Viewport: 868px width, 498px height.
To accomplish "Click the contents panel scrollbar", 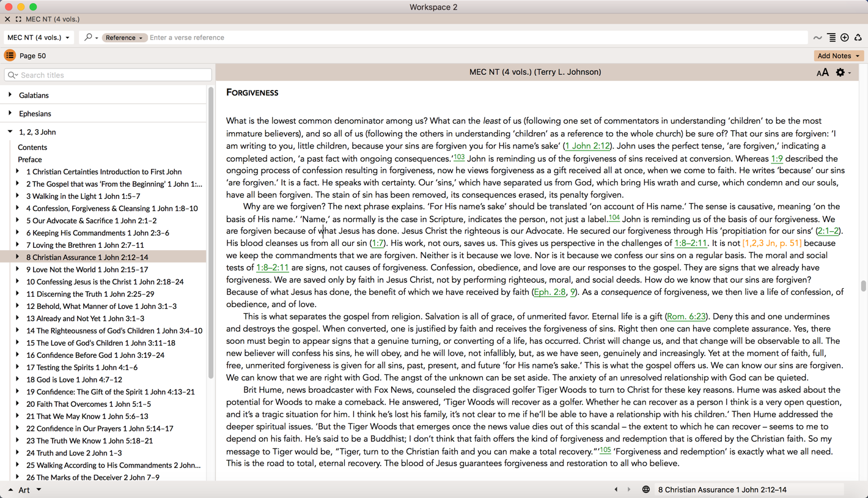I will [211, 232].
